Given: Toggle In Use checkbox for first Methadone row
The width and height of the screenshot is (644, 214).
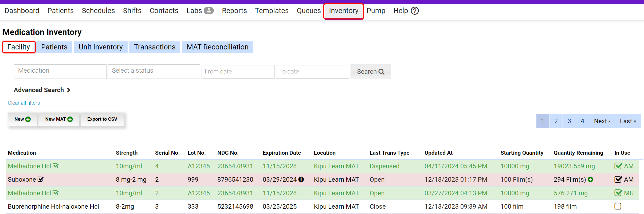Looking at the screenshot, I should click(618, 166).
